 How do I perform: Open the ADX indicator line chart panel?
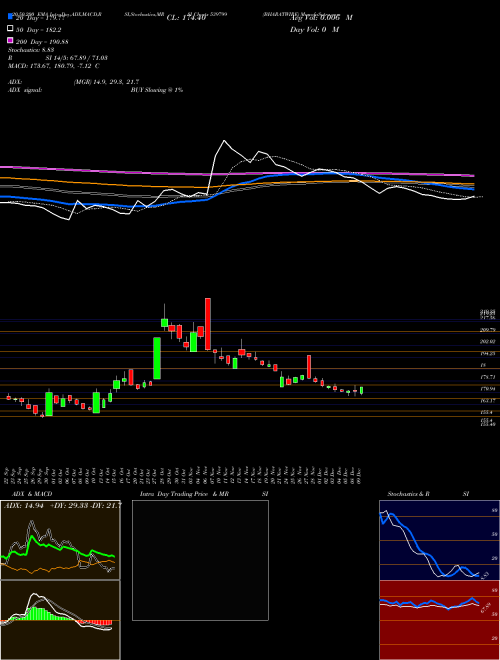click(x=60, y=540)
